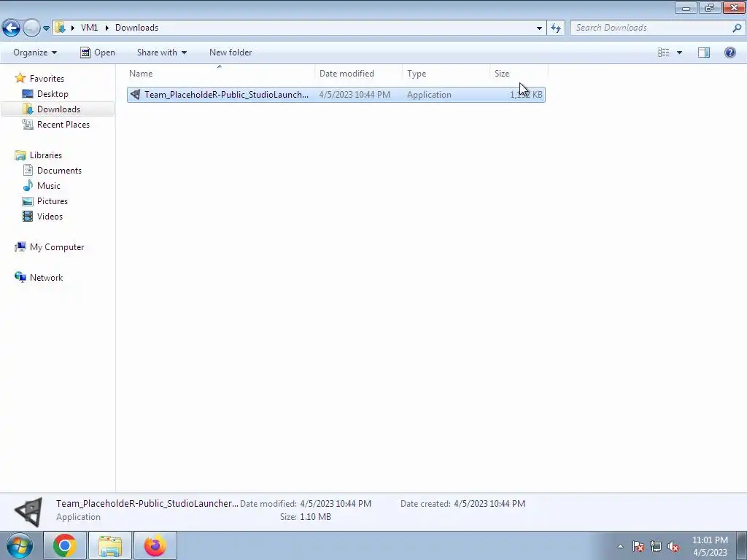Show the preview pane
Screen dimensions: 747x560
(x=704, y=52)
